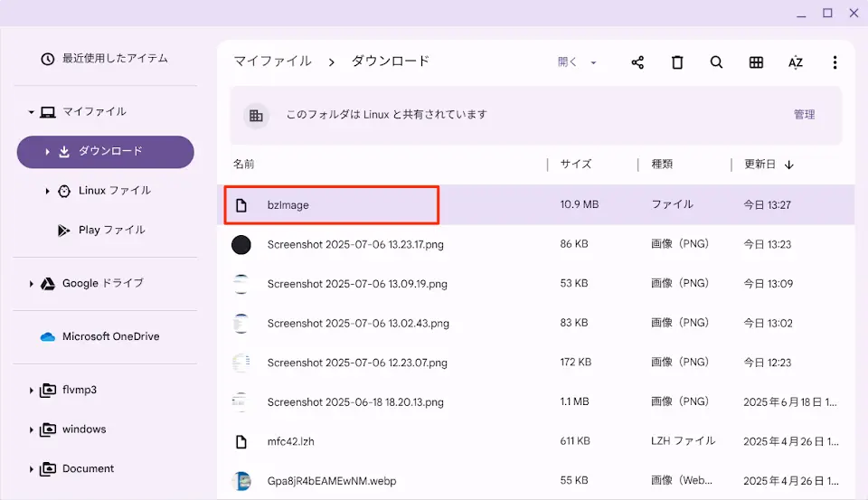Screen dimensions: 868x500
Task: Select file name Screenshot 2025-06-18 18.20.13.png
Action: click(x=355, y=402)
